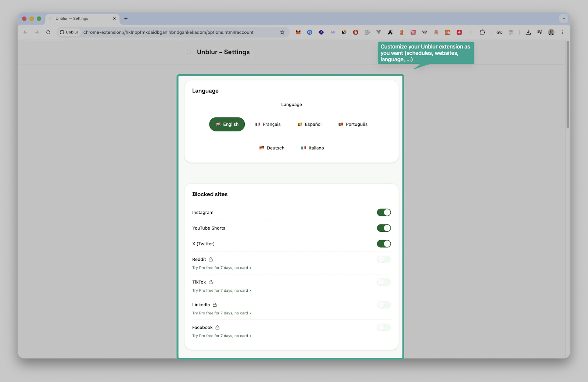
Task: Switch off the X (Twitter) toggle
Action: coord(384,244)
